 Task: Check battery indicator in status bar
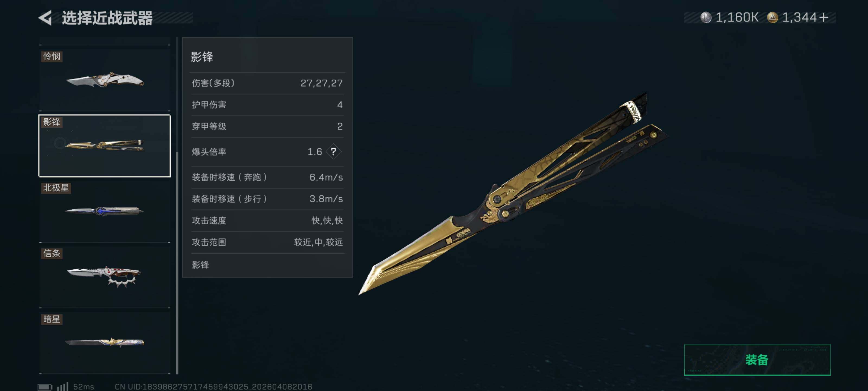click(x=44, y=387)
